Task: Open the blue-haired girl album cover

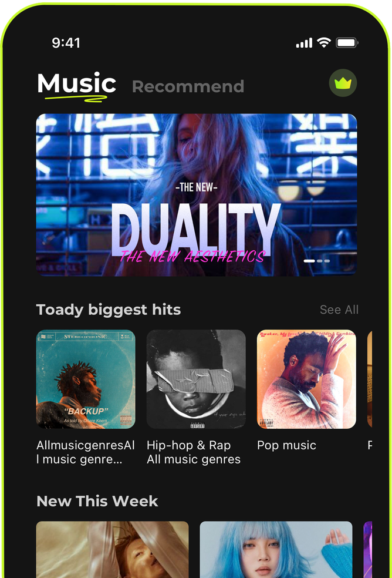Action: pyautogui.click(x=276, y=549)
